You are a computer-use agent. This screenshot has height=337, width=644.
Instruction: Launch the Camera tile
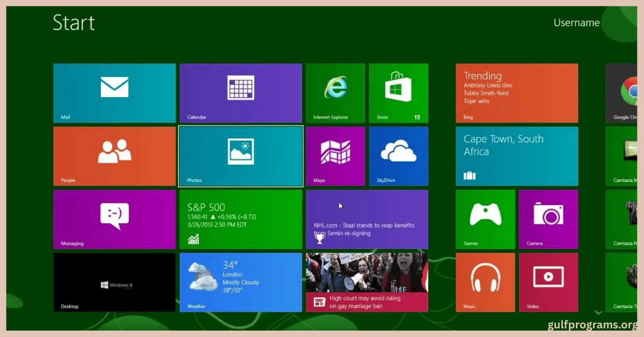pos(548,219)
